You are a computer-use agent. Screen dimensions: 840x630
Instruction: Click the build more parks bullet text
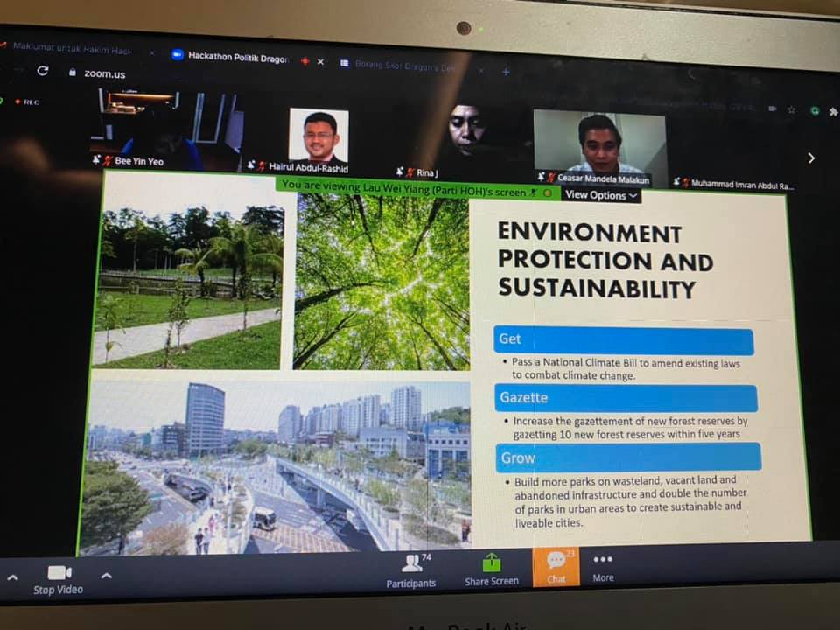coord(631,501)
